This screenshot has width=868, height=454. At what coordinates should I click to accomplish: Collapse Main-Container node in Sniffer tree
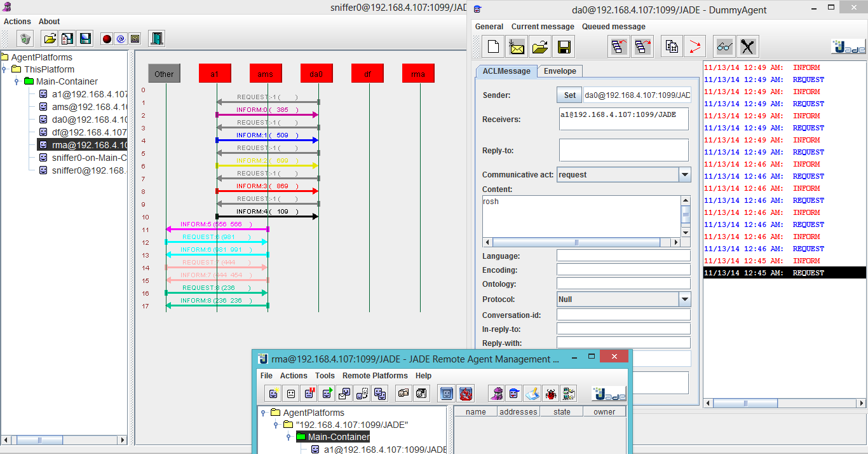(17, 81)
